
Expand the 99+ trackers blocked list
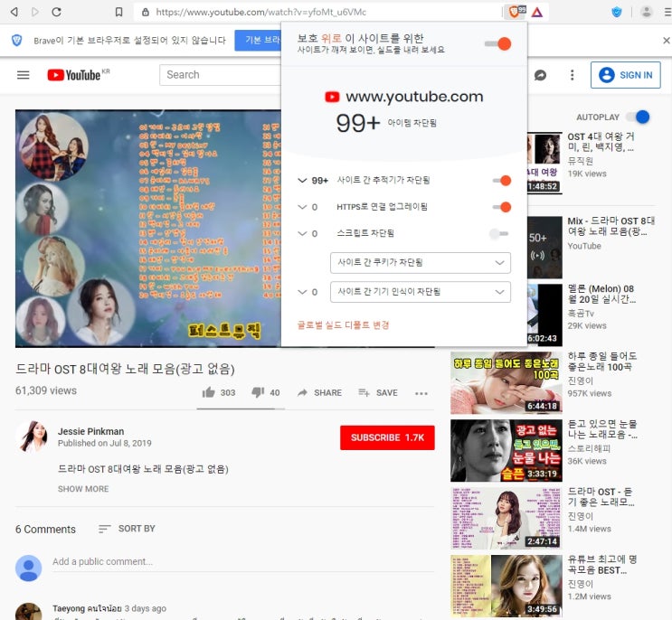tap(302, 180)
